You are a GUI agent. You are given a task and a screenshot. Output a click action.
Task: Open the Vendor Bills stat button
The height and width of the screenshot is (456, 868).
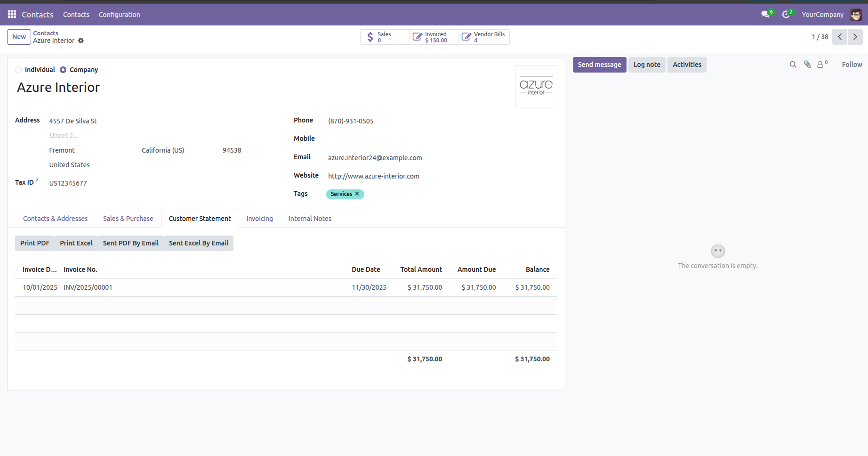pos(484,37)
